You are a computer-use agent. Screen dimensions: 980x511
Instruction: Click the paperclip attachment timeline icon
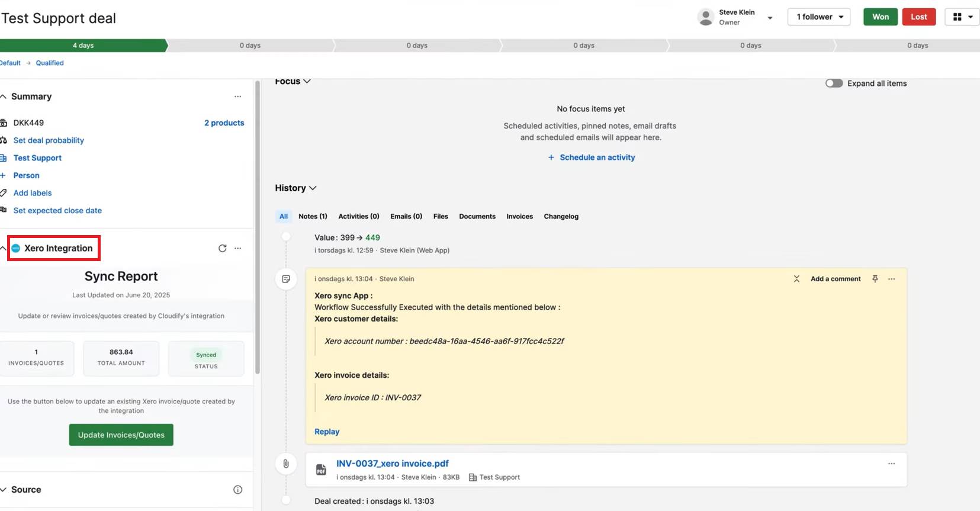click(286, 464)
